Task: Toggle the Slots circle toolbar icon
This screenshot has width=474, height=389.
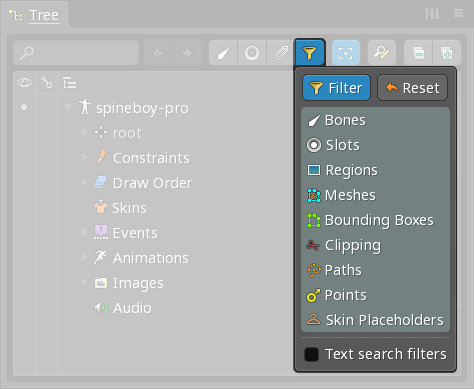Action: [252, 53]
